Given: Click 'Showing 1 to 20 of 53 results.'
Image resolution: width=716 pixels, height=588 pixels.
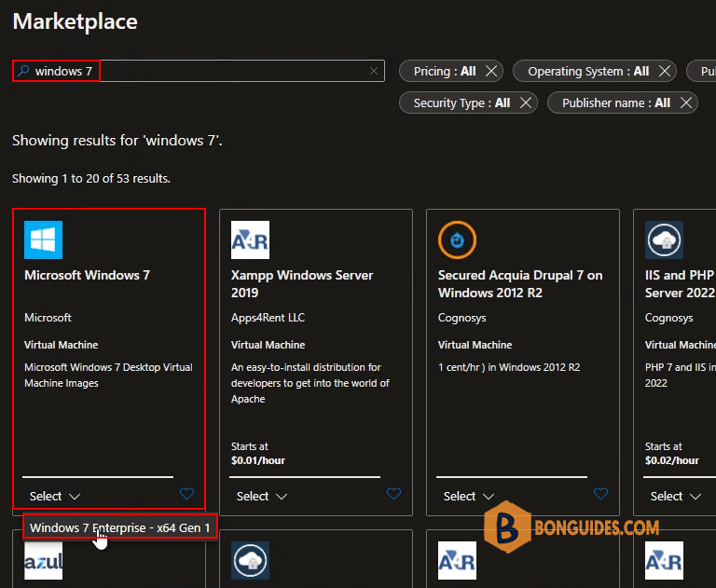Looking at the screenshot, I should click(91, 179).
